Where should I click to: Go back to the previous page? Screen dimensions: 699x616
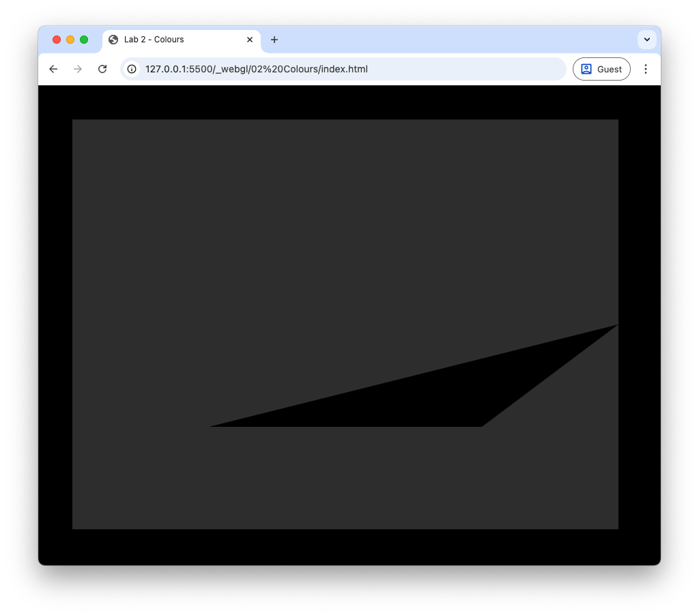click(x=53, y=69)
